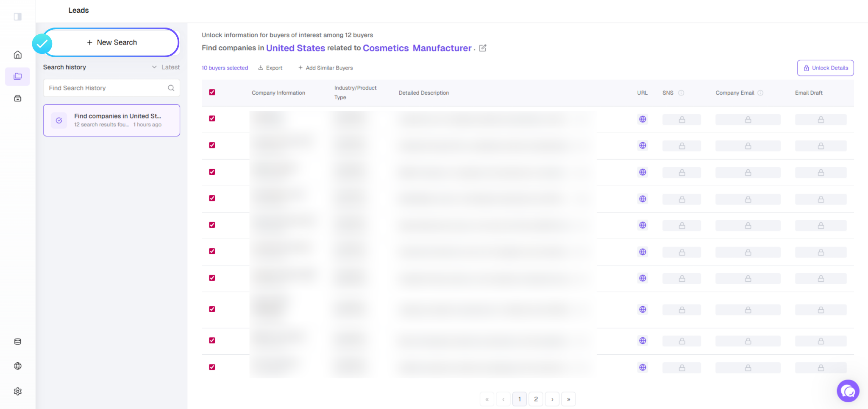Uncheck the seventh row checkbox

[212, 278]
